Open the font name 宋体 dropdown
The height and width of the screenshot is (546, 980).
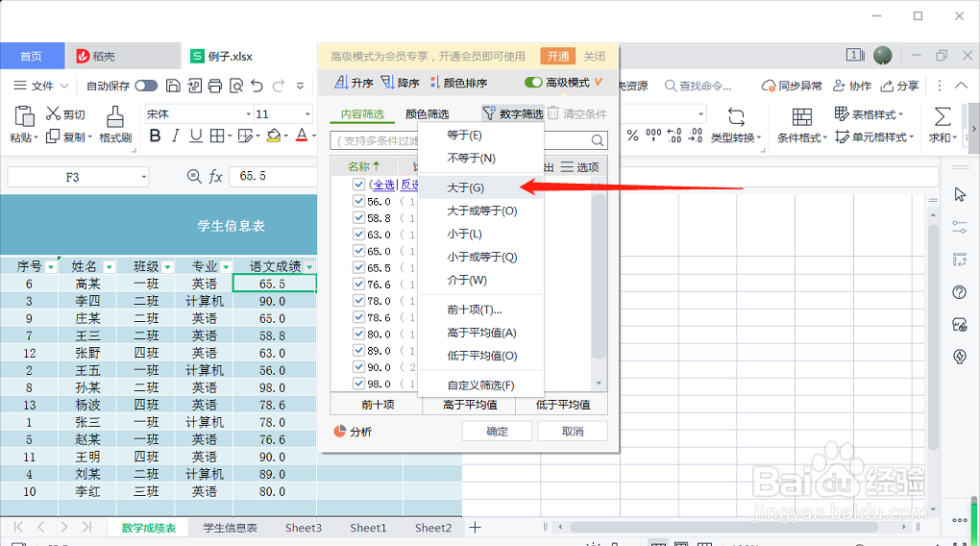point(248,113)
